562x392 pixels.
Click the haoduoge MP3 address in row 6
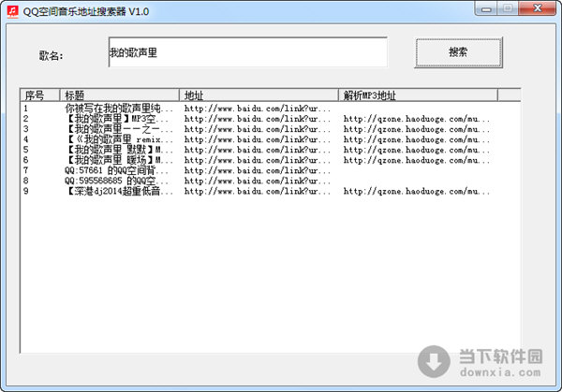pyautogui.click(x=417, y=160)
